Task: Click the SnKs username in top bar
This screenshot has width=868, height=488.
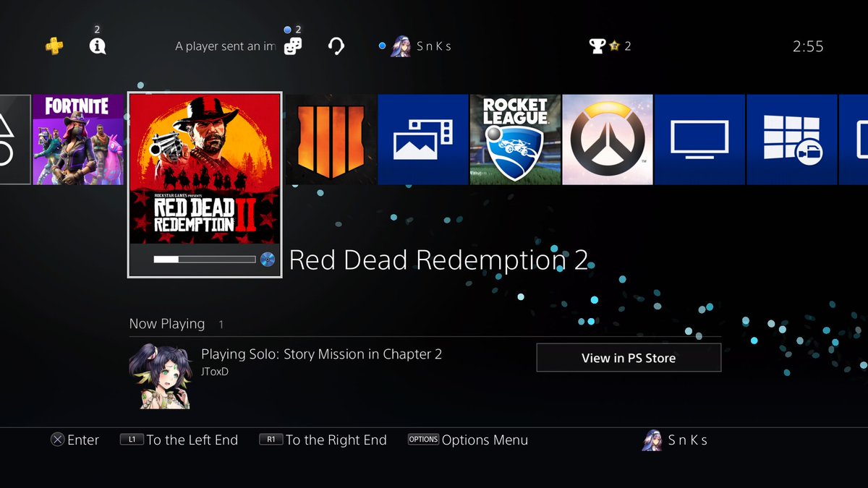Action: click(x=434, y=46)
